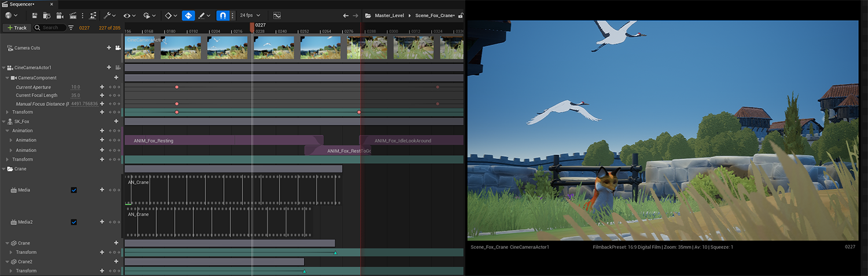Open the 24 fps frame rate dropdown
Screen dimensions: 868x276
[250, 16]
